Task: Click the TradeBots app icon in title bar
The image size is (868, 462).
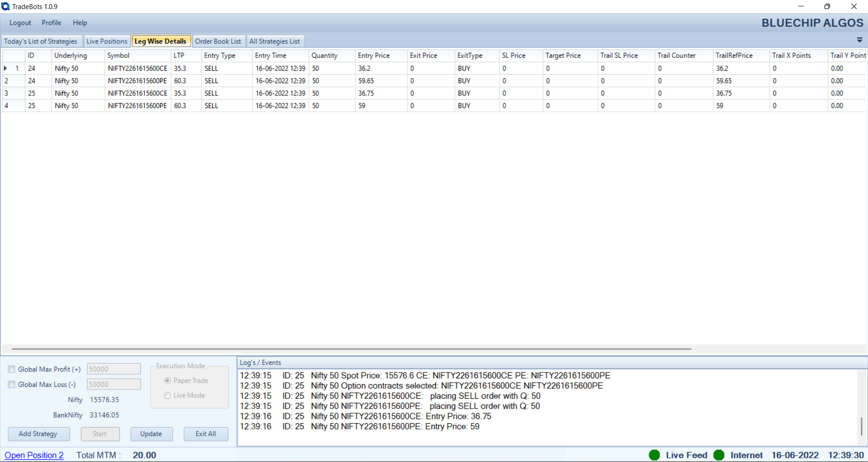Action: tap(5, 6)
